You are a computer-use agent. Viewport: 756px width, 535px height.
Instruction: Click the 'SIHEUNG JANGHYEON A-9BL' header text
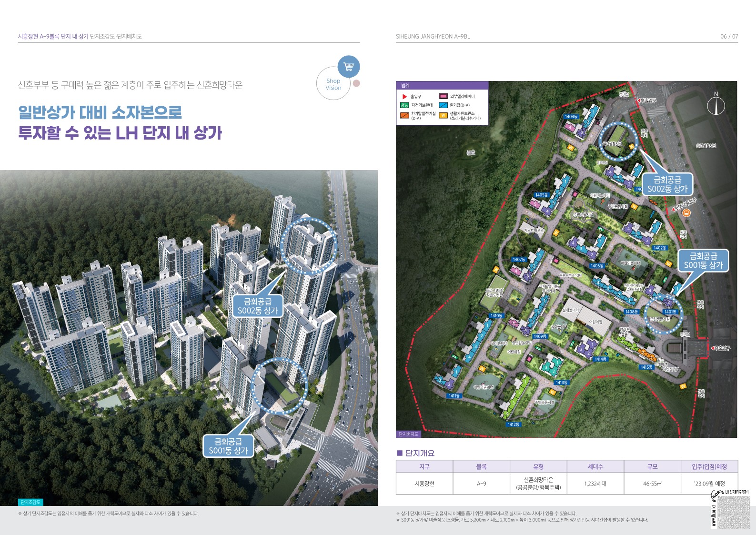click(x=433, y=37)
